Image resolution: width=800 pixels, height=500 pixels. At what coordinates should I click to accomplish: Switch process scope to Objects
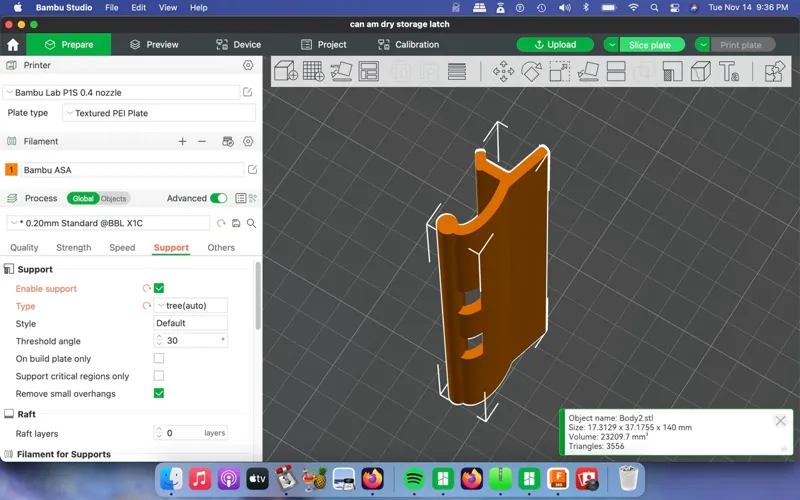(x=113, y=198)
